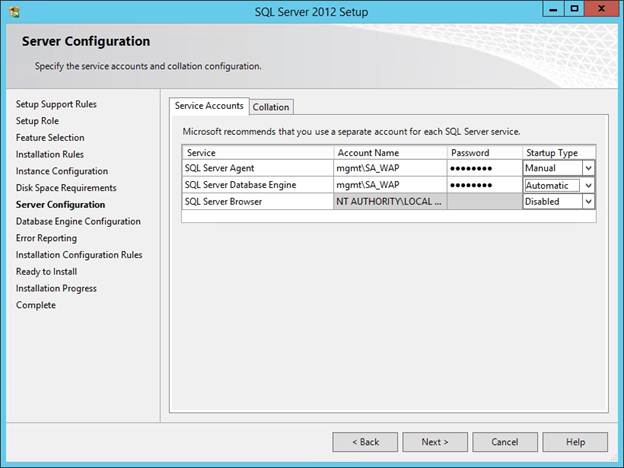Image resolution: width=624 pixels, height=468 pixels.
Task: Click Complete in the steps list
Action: click(36, 305)
